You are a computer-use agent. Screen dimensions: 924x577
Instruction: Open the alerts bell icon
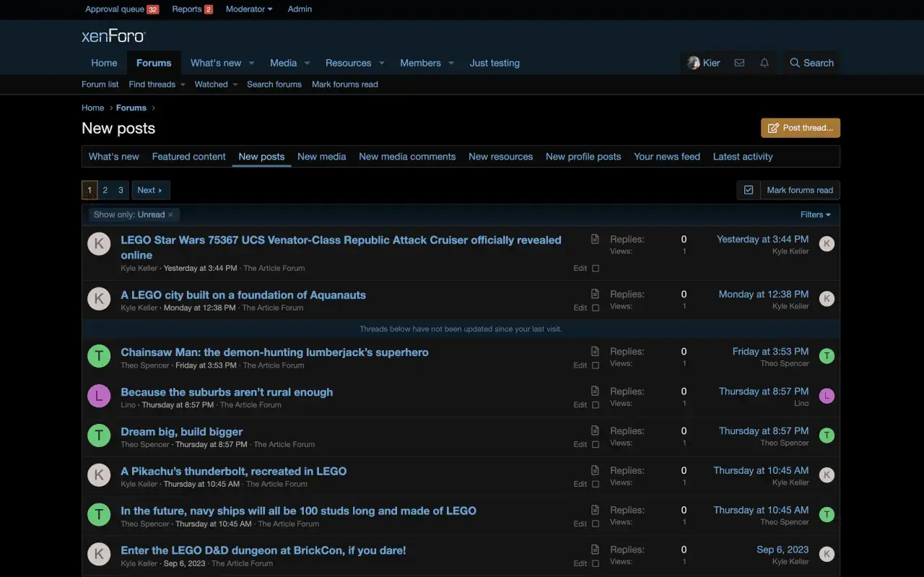764,63
